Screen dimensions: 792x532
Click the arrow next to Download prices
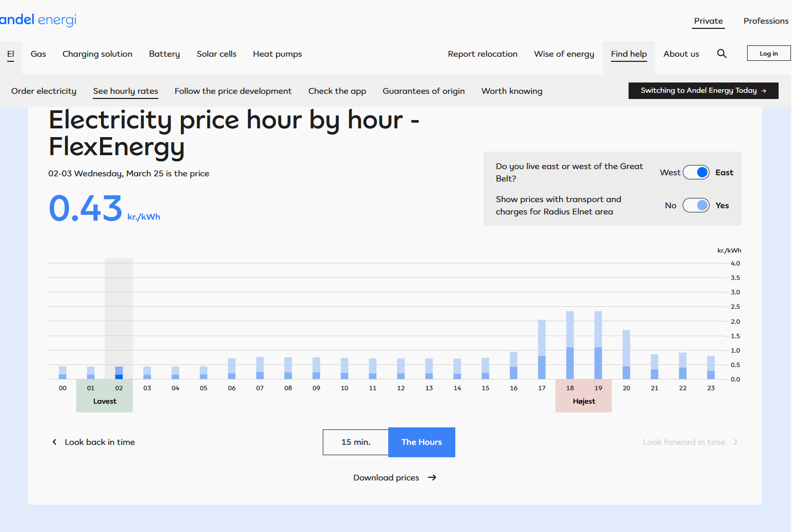click(x=432, y=478)
